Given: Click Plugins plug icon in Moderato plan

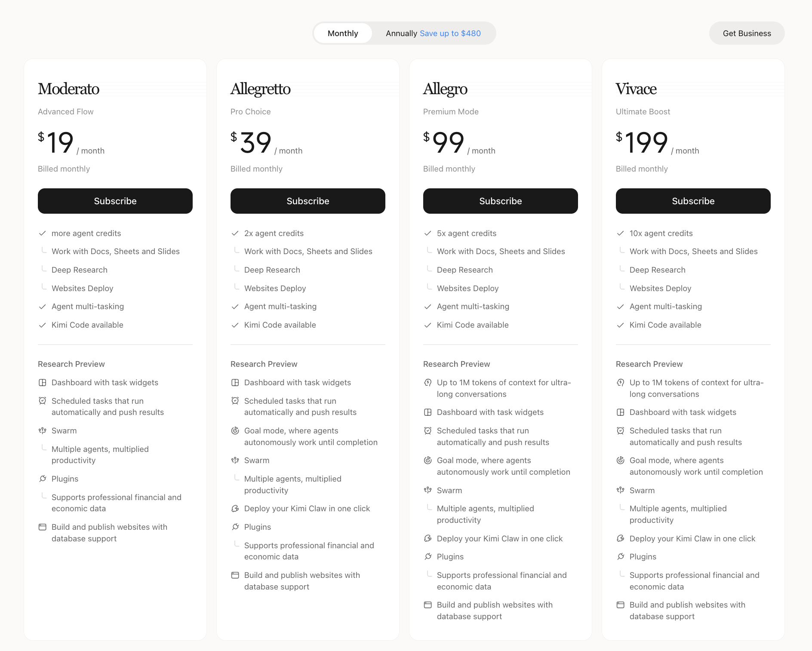Looking at the screenshot, I should coord(42,479).
